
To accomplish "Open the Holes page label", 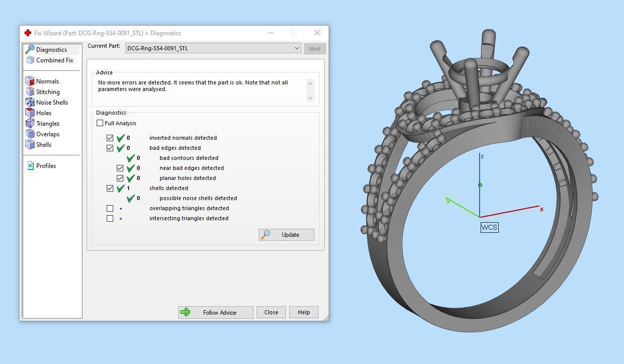I will click(x=44, y=113).
